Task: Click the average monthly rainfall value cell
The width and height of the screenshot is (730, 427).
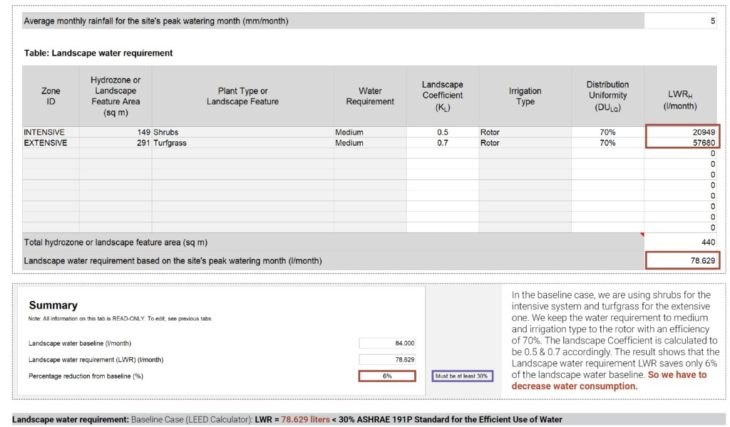Action: (x=681, y=21)
